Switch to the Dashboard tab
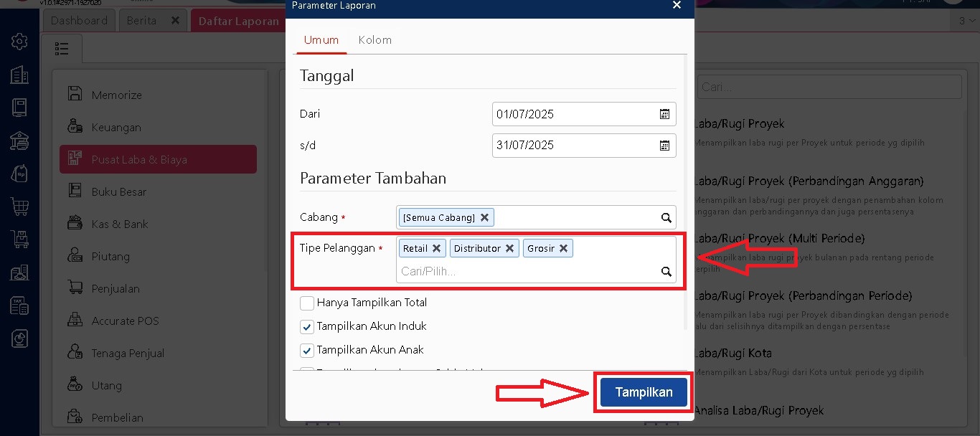The height and width of the screenshot is (436, 980). [x=79, y=20]
